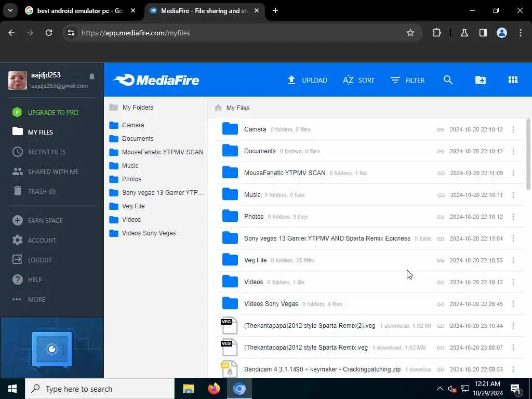Open the Filter menu
This screenshot has height=399, width=532.
[x=407, y=80]
